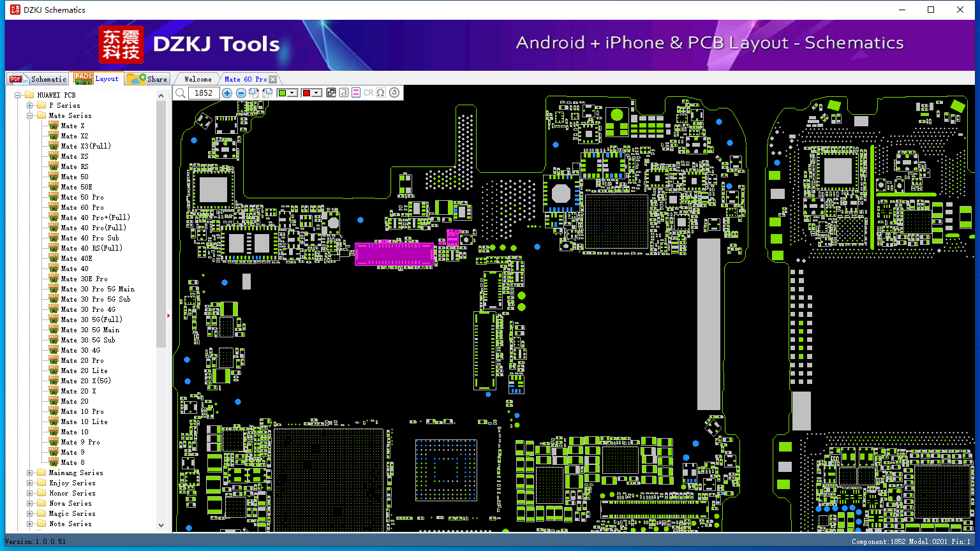This screenshot has height=551, width=980.
Task: Toggle the pink striped highlight icon
Action: (356, 93)
